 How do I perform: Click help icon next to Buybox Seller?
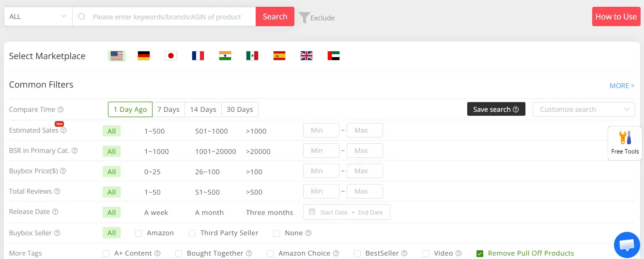coord(57,233)
